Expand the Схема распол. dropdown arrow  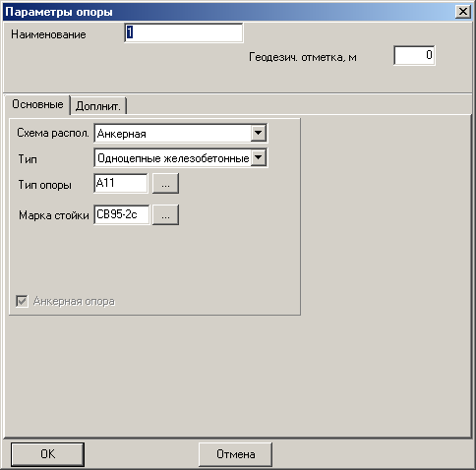[259, 133]
